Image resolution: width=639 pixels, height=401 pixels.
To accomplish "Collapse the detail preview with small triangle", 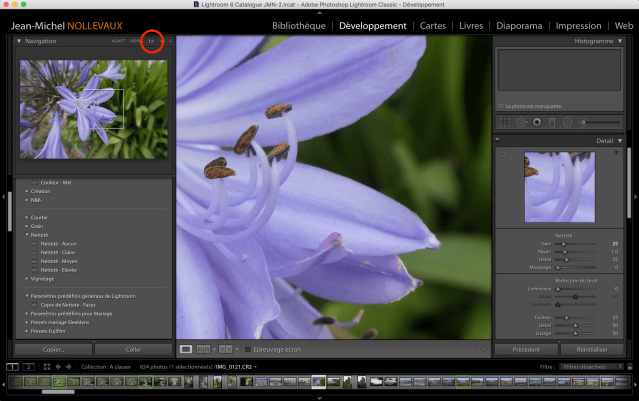I will pos(617,153).
